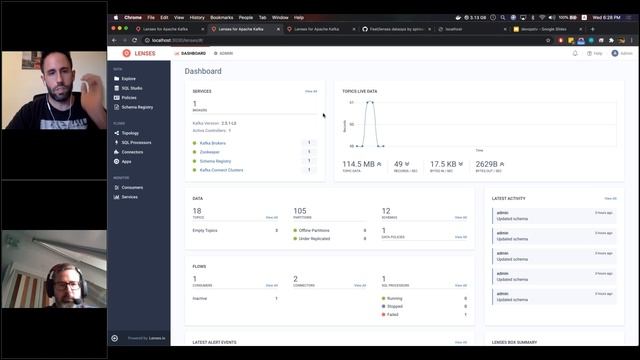Close the Google Slides browser tab
The image size is (640, 360).
[x=580, y=29]
